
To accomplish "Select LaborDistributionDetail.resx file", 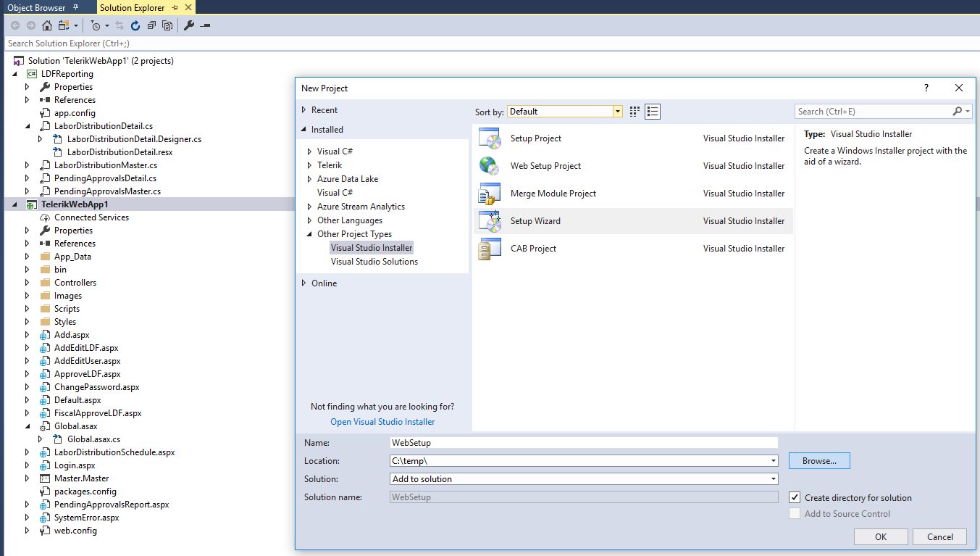I will coord(120,152).
